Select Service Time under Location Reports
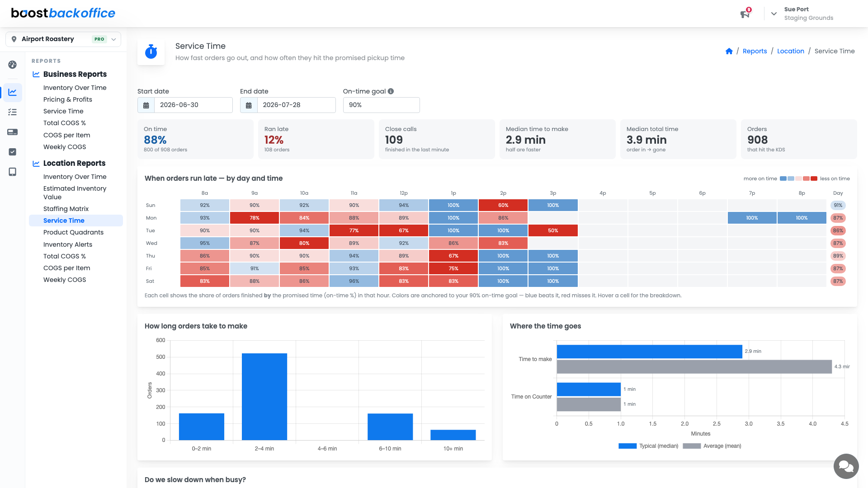The height and width of the screenshot is (488, 868). click(76, 221)
